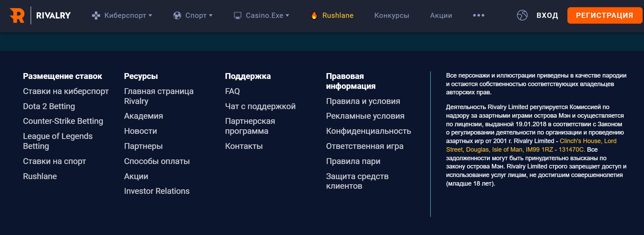Click the RIVALRY wordmark text
The width and height of the screenshot is (644, 235).
pos(53,15)
